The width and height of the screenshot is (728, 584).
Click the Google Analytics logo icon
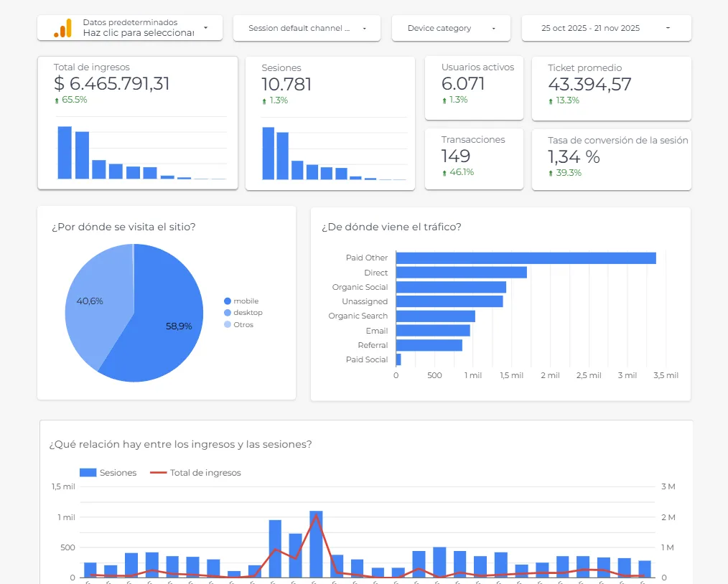pos(62,28)
